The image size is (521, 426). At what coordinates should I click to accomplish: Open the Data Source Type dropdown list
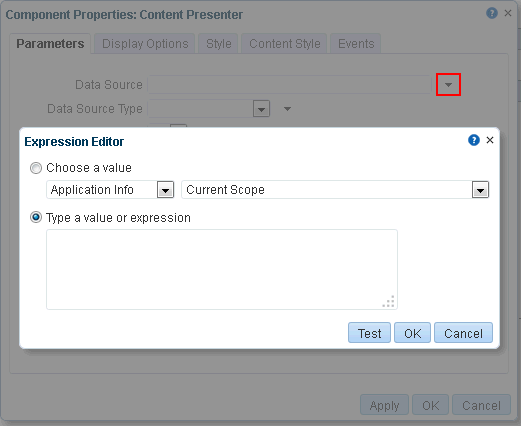point(261,109)
